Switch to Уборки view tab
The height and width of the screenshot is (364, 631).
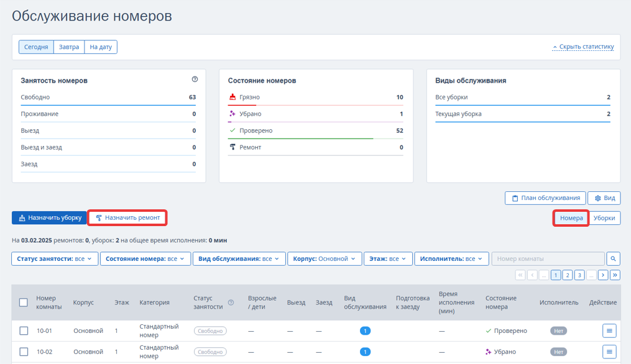coord(604,218)
